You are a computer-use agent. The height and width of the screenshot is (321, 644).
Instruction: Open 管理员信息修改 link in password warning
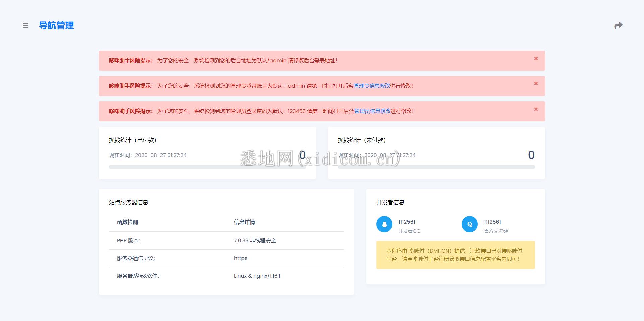tap(373, 111)
